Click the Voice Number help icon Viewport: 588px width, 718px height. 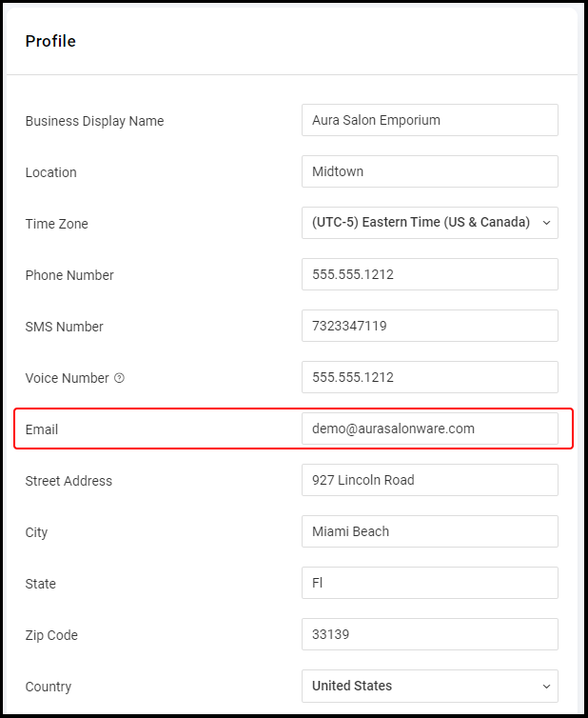(120, 378)
